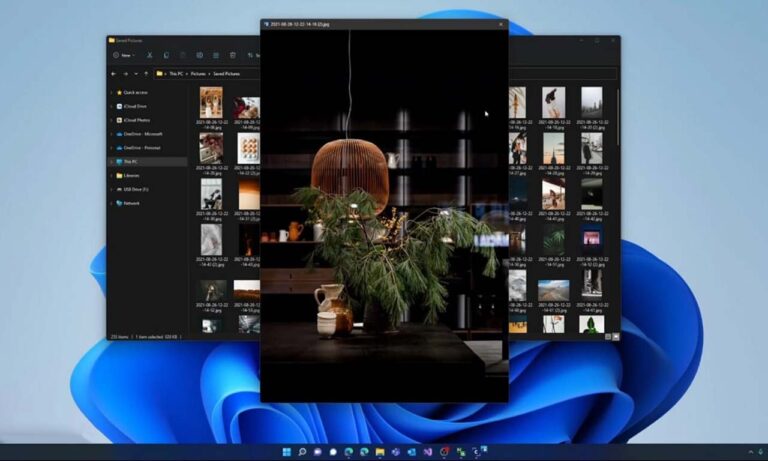
Task: Show hidden icons chevron in system tray
Action: tap(750, 452)
